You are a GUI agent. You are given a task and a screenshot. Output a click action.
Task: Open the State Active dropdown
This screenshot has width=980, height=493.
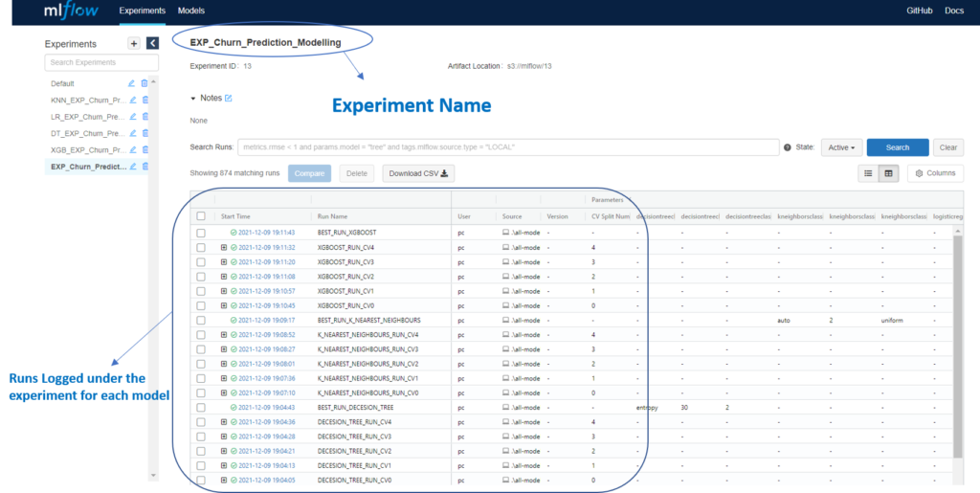[841, 147]
